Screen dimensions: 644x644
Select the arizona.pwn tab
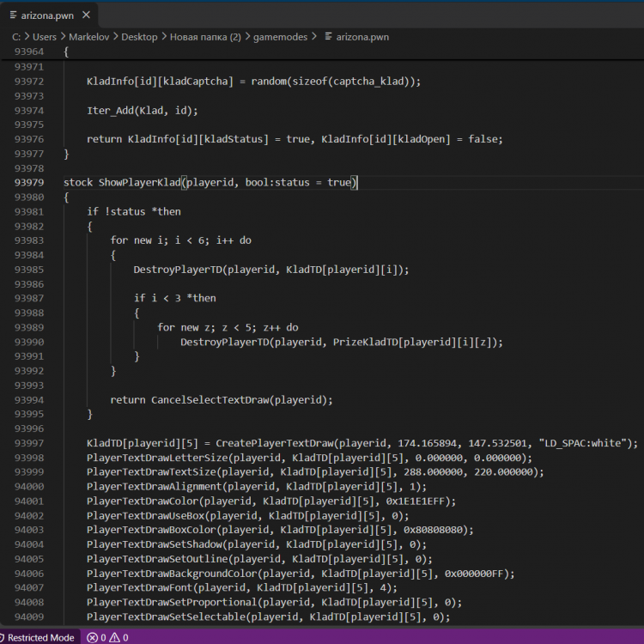tap(49, 15)
